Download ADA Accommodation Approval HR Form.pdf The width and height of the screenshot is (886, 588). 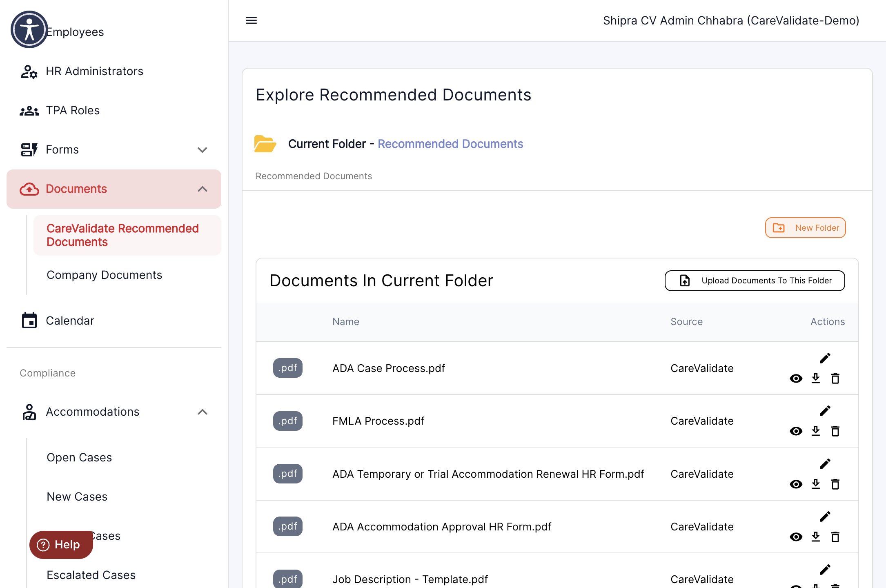tap(816, 537)
